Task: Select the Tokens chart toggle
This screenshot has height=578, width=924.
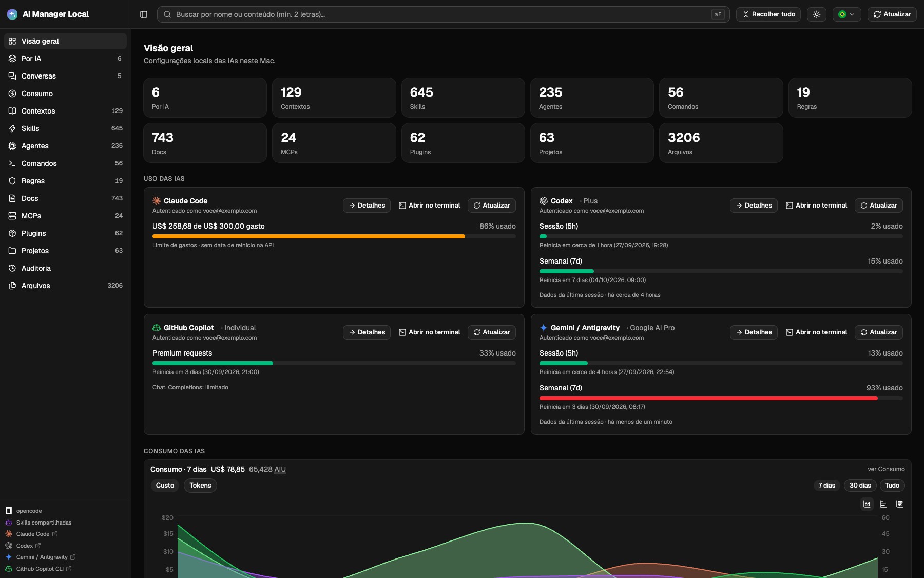Action: tap(200, 486)
